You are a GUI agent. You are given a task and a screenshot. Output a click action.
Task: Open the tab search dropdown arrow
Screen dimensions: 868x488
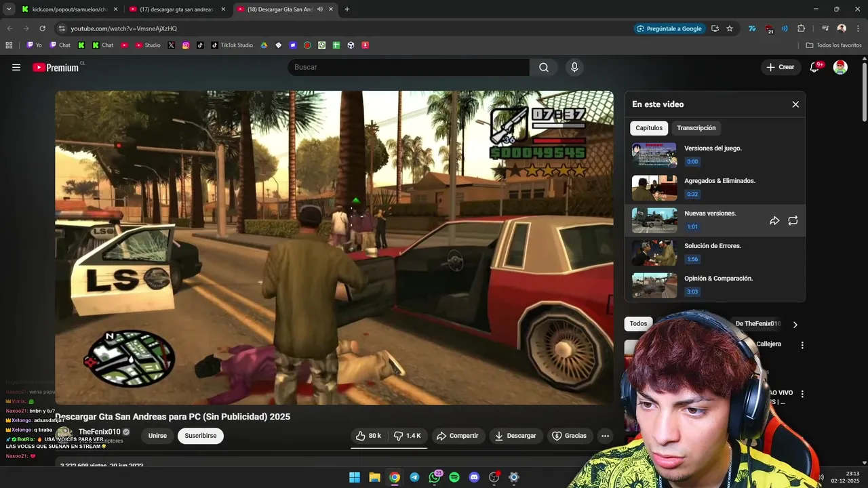point(9,9)
